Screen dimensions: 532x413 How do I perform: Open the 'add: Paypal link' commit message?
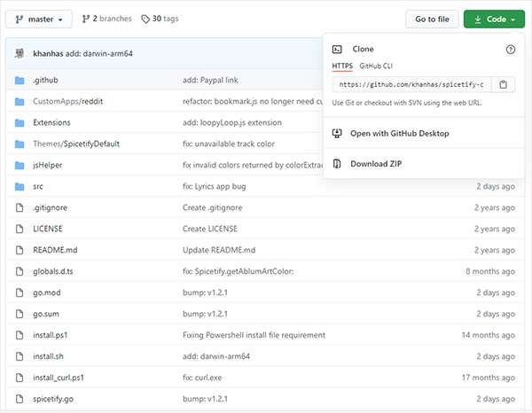coord(210,81)
